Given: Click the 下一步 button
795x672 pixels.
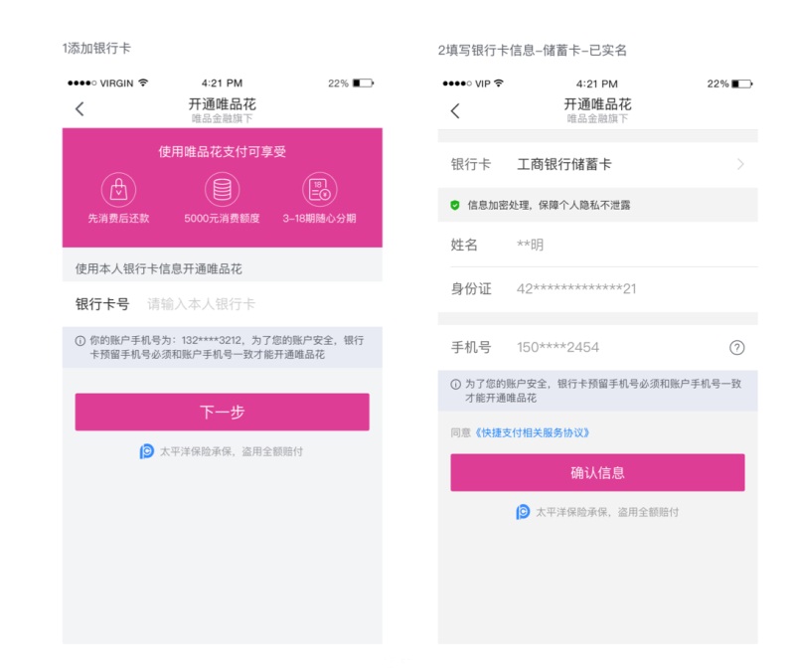Looking at the screenshot, I should point(222,412).
